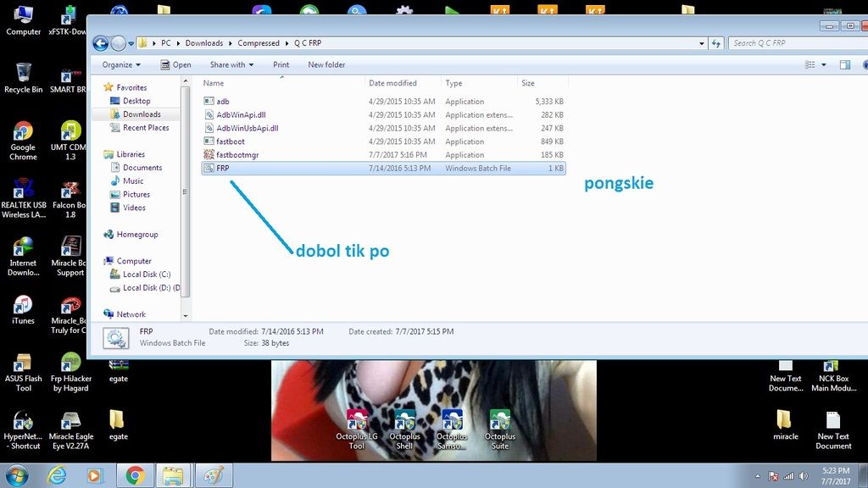This screenshot has height=488, width=868.
Task: Open Google Chrome from the taskbar
Action: 134,475
